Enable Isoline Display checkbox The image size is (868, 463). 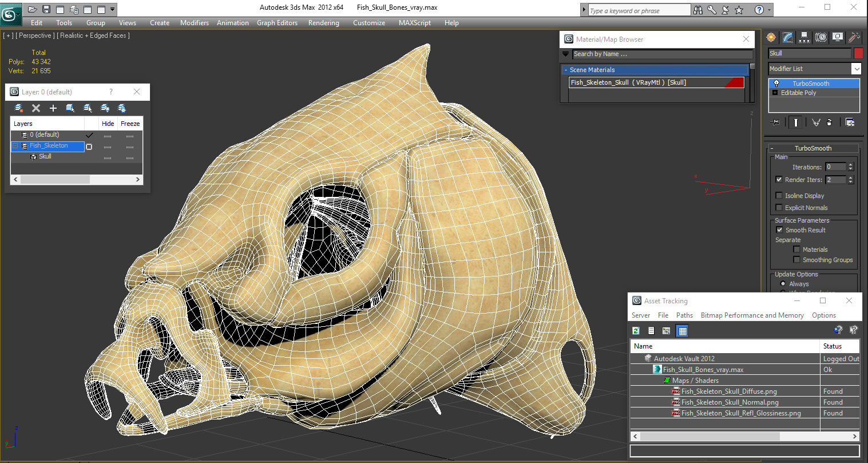click(x=779, y=195)
